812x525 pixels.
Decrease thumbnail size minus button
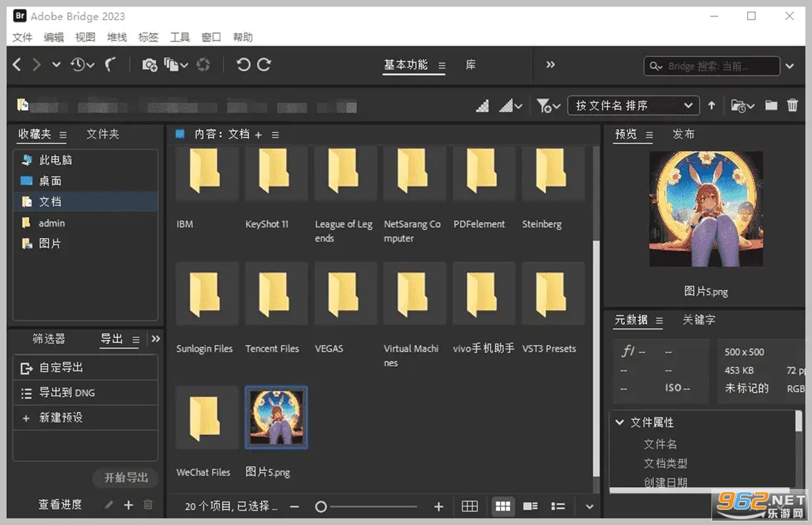point(295,507)
